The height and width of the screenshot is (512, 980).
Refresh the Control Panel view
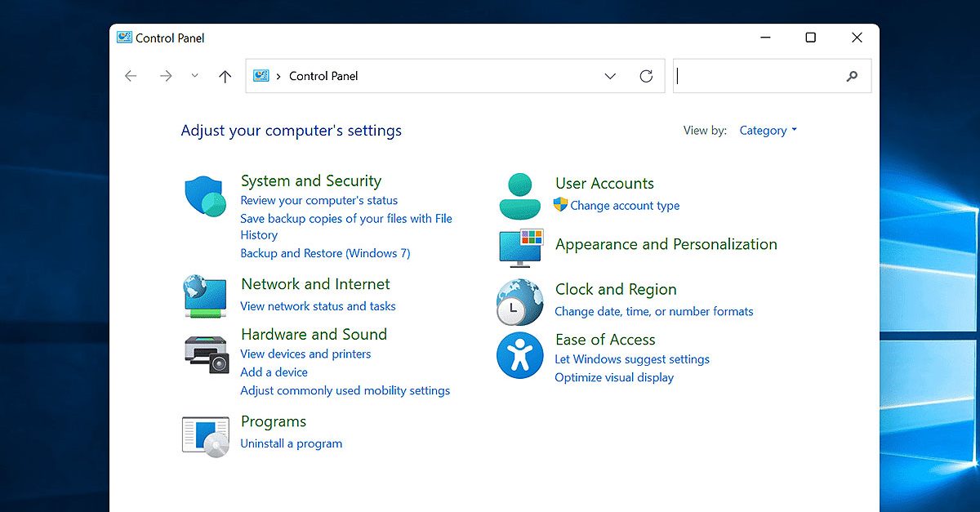coord(646,75)
